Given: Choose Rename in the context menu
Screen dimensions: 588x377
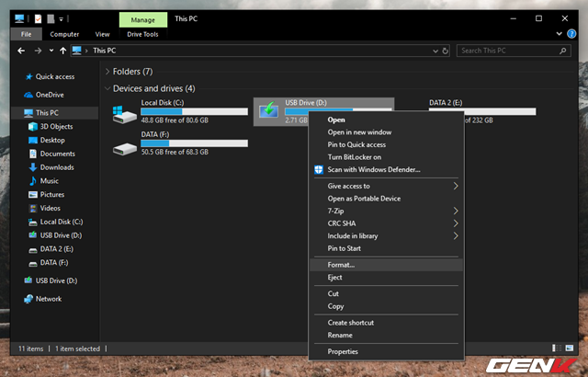Looking at the screenshot, I should click(386, 335).
